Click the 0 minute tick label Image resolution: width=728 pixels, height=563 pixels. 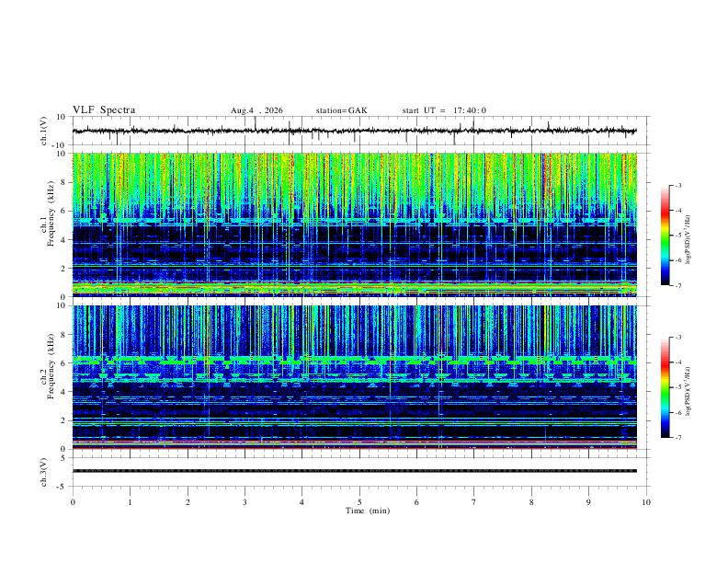pos(73,502)
